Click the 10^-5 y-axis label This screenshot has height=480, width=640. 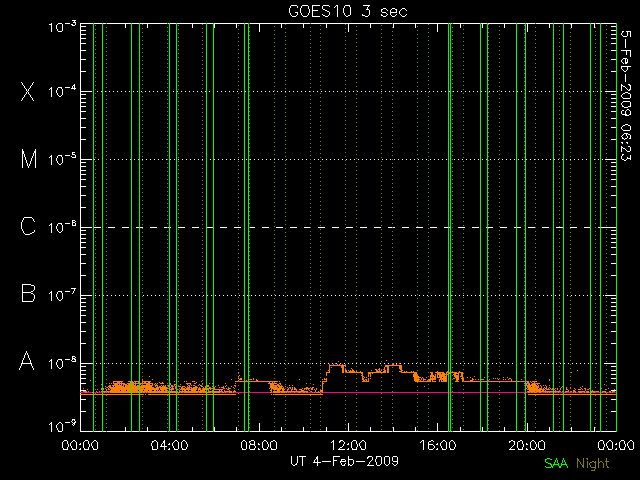click(x=62, y=159)
